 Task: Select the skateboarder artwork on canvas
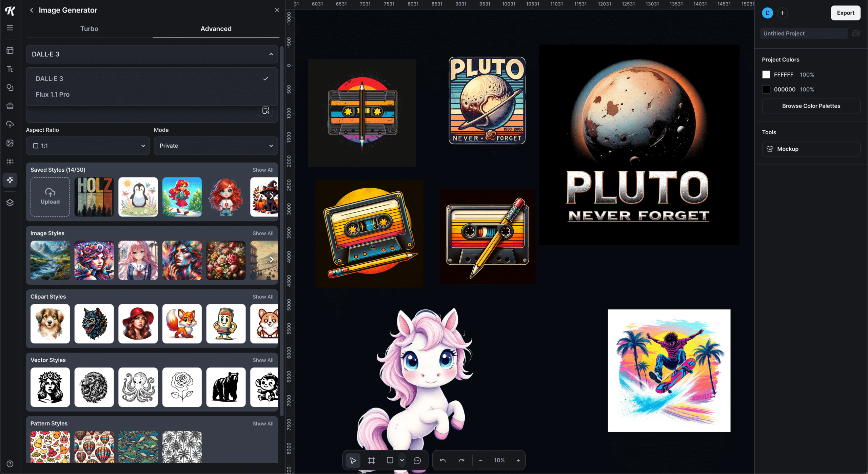click(x=669, y=371)
